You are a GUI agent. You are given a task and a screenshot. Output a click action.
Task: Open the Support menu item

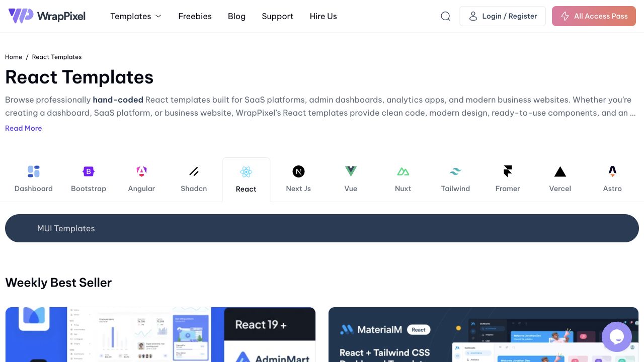(x=277, y=16)
